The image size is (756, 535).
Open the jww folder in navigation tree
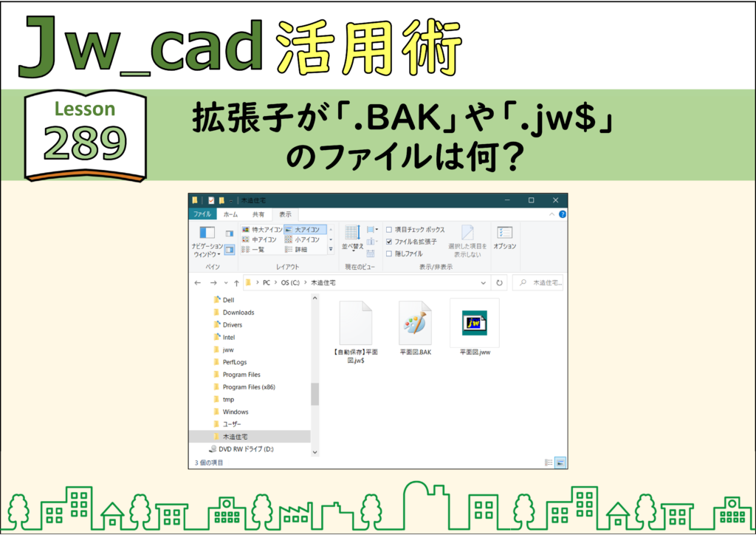click(x=228, y=350)
